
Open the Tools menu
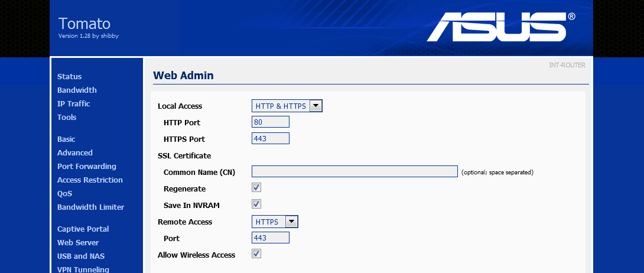[x=67, y=118]
